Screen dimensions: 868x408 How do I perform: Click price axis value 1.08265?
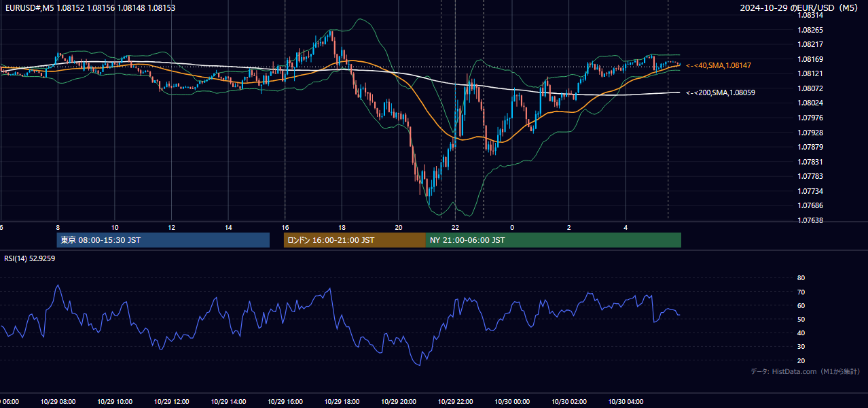[810, 30]
